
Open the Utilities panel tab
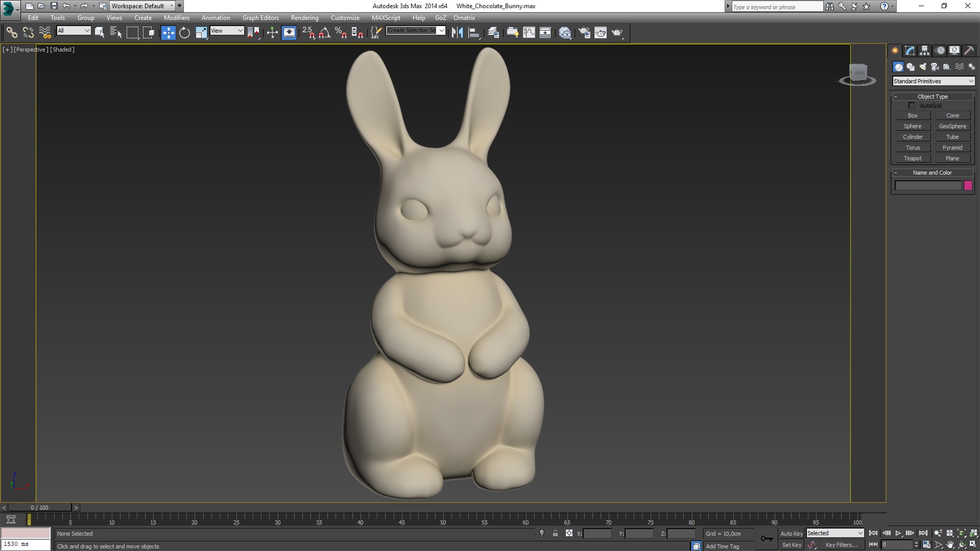[969, 51]
